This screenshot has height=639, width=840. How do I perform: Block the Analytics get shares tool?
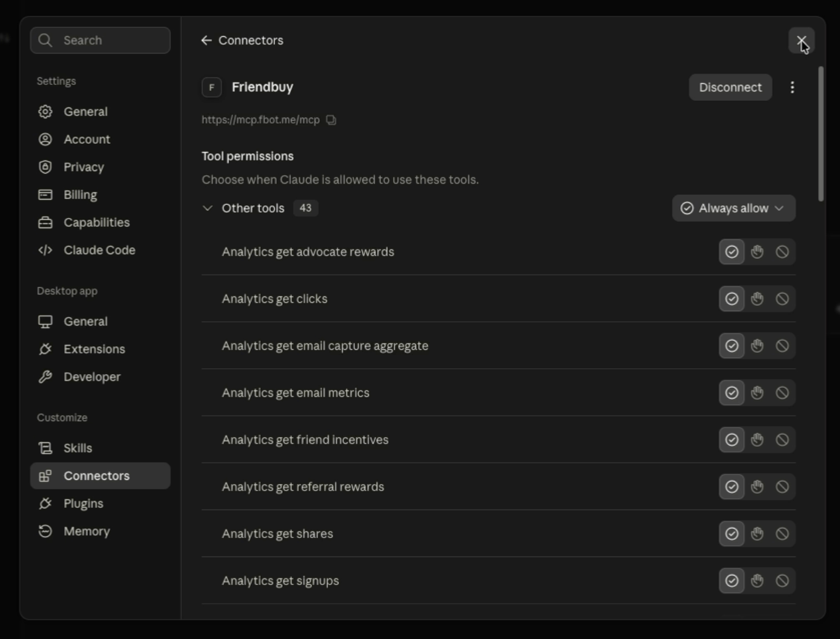tap(782, 533)
